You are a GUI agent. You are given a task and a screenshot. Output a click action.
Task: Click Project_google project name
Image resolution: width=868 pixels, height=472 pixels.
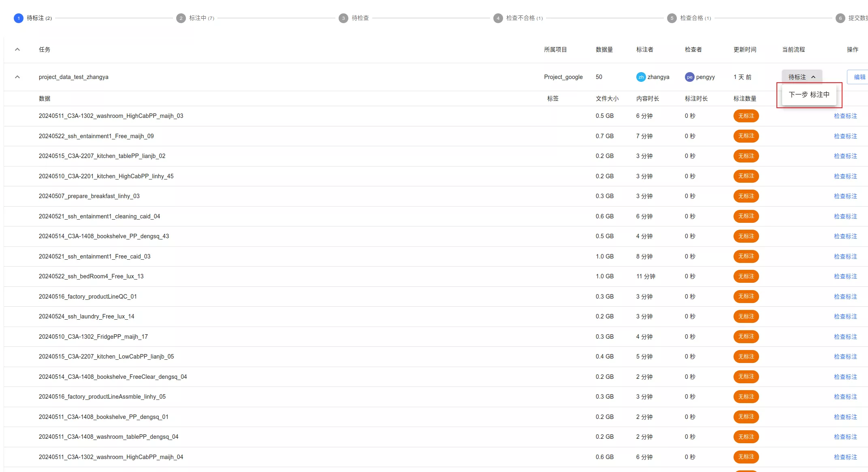click(563, 77)
